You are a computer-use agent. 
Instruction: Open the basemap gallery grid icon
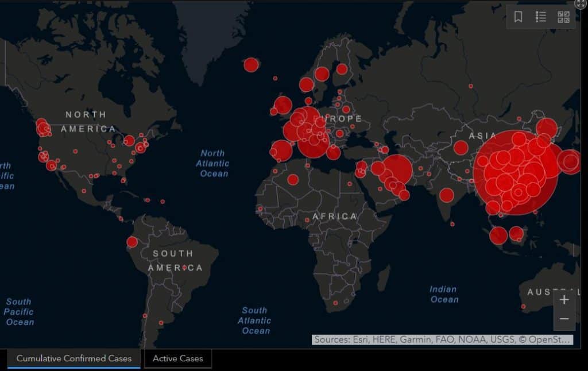564,17
